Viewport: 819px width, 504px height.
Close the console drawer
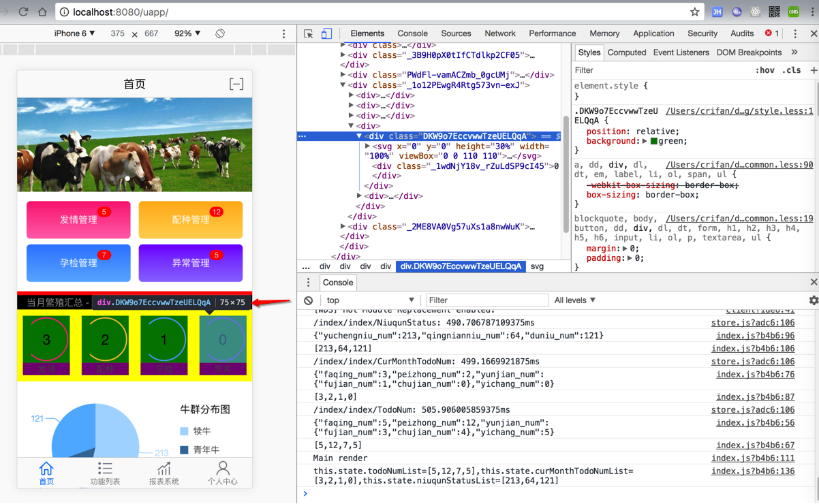click(x=814, y=283)
